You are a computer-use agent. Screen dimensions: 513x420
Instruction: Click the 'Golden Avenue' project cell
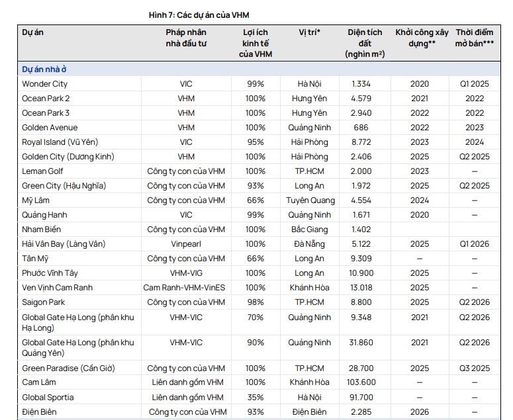(x=50, y=128)
